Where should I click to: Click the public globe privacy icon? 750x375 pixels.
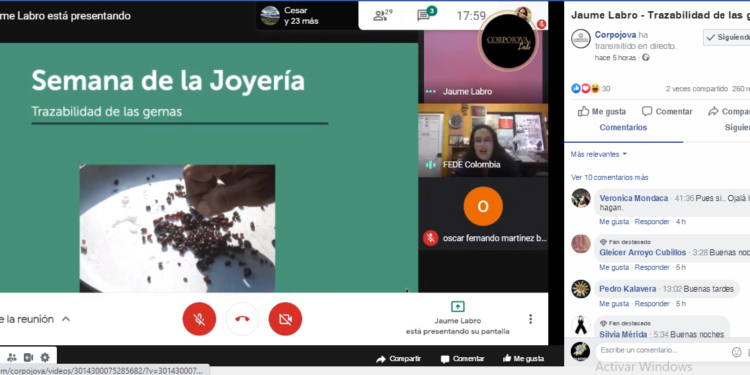(x=646, y=57)
